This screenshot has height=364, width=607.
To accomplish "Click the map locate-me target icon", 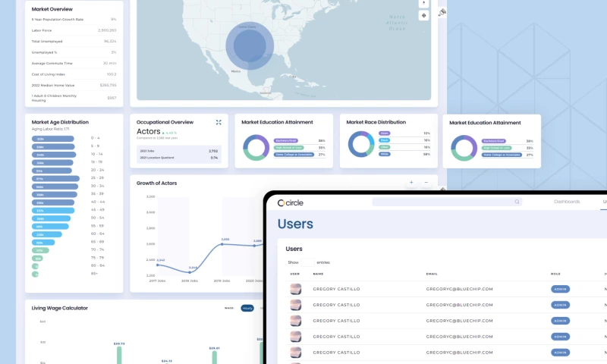I will tap(423, 15).
